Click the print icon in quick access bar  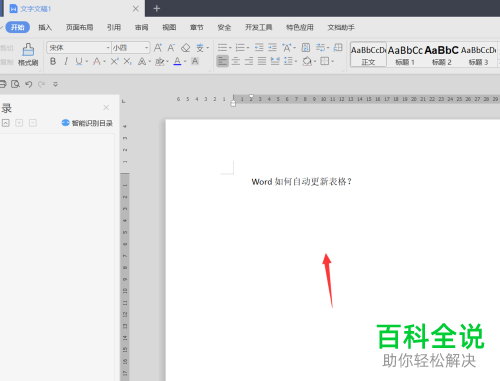click(x=3, y=84)
